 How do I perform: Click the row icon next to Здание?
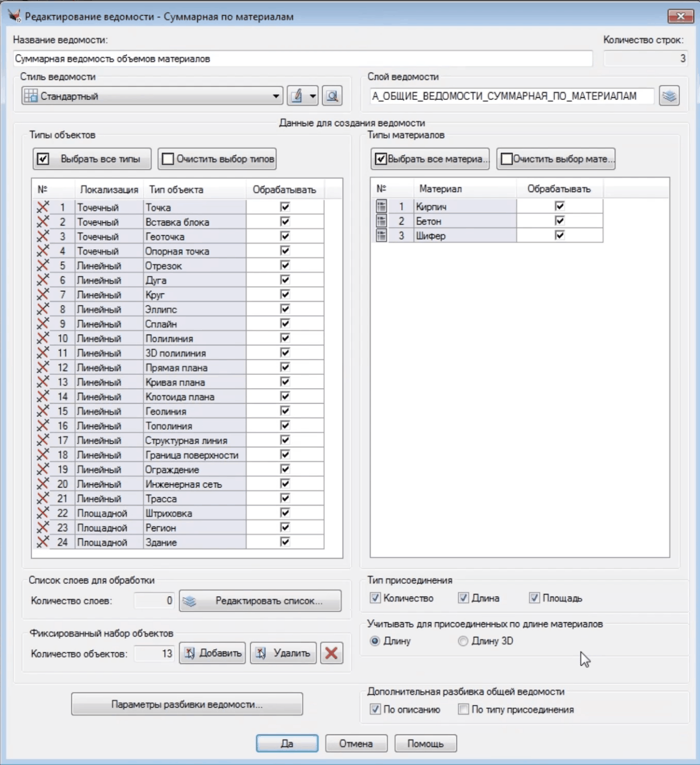pos(43,542)
